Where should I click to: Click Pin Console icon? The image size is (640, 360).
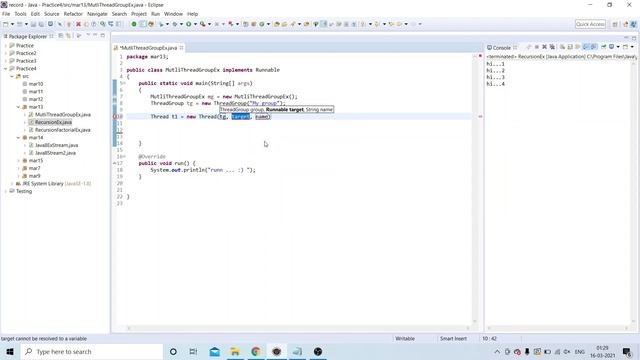[x=603, y=47]
